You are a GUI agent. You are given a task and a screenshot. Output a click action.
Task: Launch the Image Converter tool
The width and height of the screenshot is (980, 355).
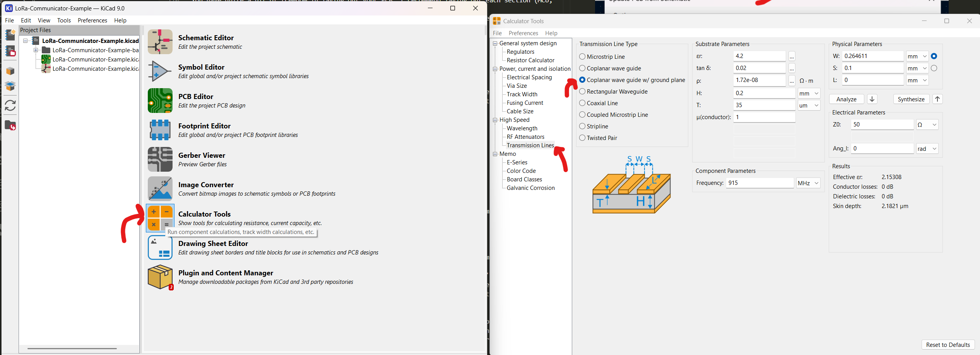pyautogui.click(x=160, y=189)
